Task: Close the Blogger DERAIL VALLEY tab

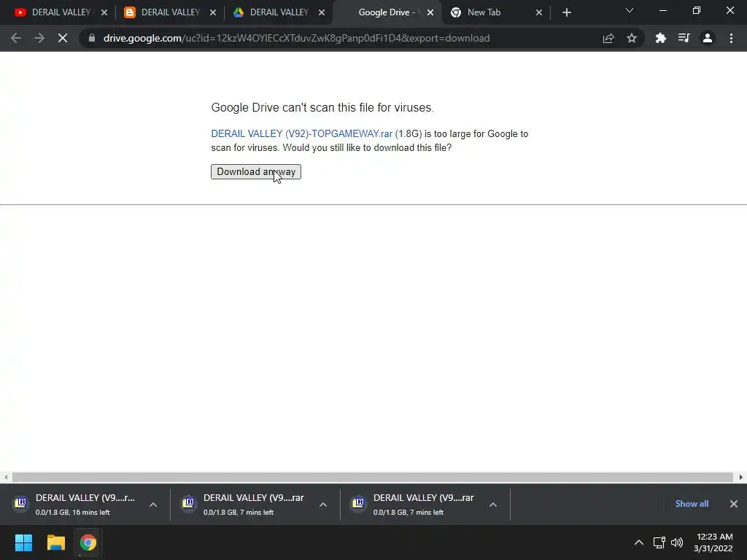Action: [213, 12]
